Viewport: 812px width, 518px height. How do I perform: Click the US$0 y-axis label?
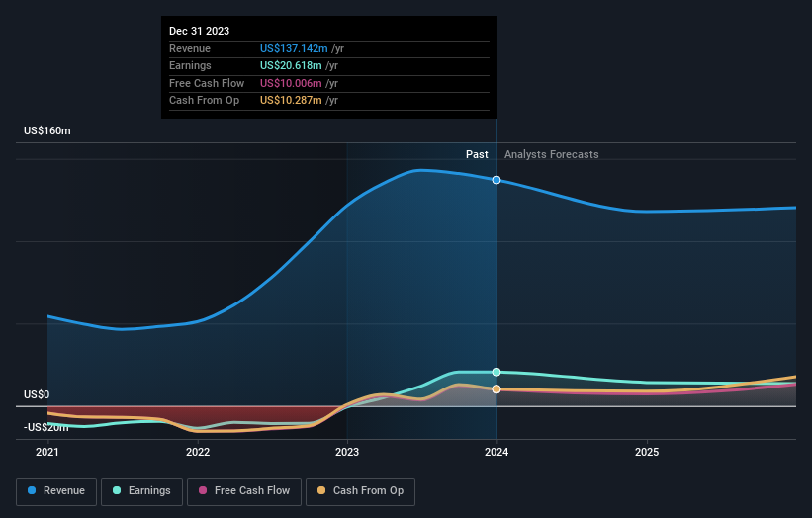(37, 394)
